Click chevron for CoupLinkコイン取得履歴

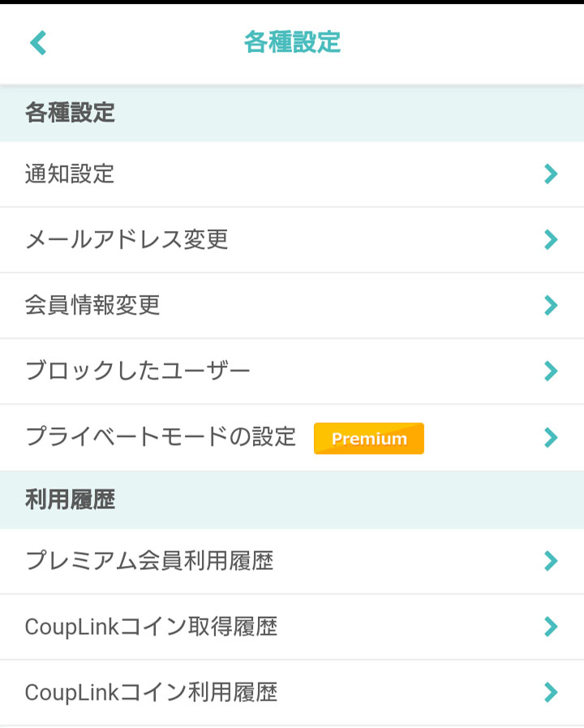coord(551,627)
